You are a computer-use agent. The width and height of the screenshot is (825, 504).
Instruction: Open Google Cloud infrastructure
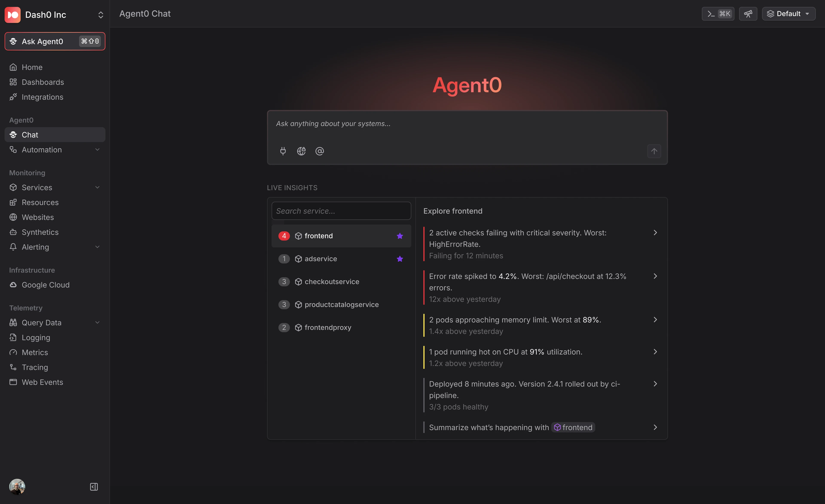(55, 285)
